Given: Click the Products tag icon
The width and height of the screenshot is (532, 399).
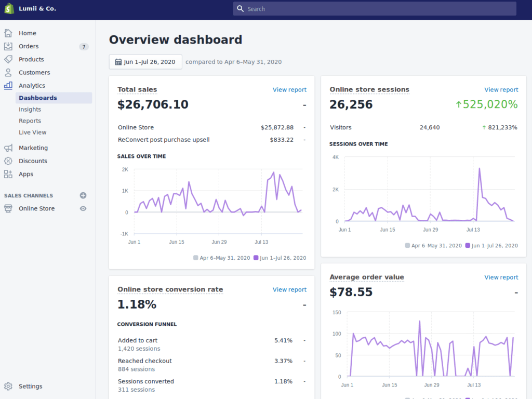Looking at the screenshot, I should [x=8, y=59].
